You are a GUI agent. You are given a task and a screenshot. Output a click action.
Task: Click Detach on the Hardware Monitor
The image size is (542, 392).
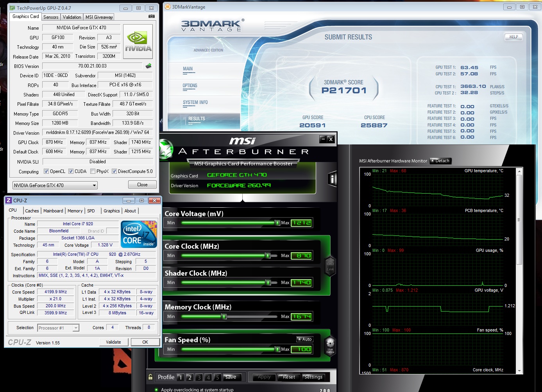[441, 161]
